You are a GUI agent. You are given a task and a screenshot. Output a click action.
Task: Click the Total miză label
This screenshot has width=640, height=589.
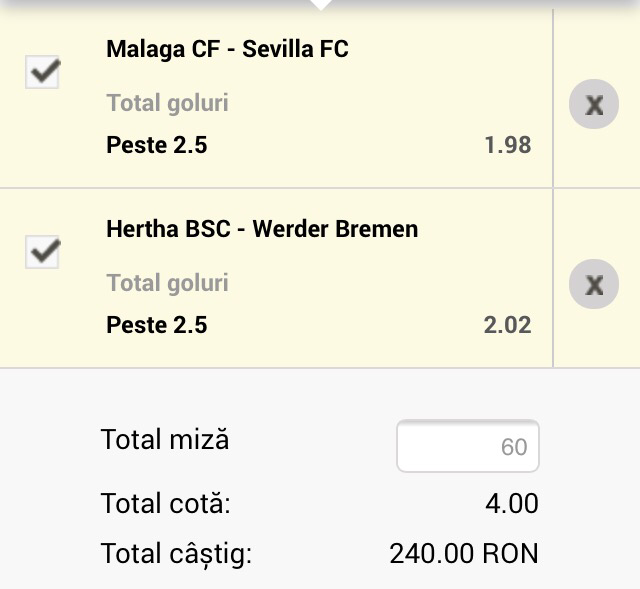pyautogui.click(x=165, y=440)
